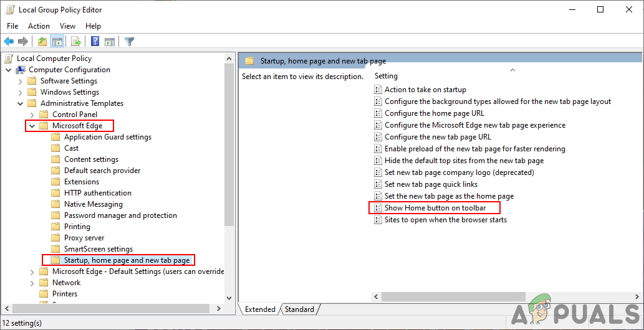644x330 pixels.
Task: Click tree pane horizontal scroll left arrow
Action: coord(8,308)
